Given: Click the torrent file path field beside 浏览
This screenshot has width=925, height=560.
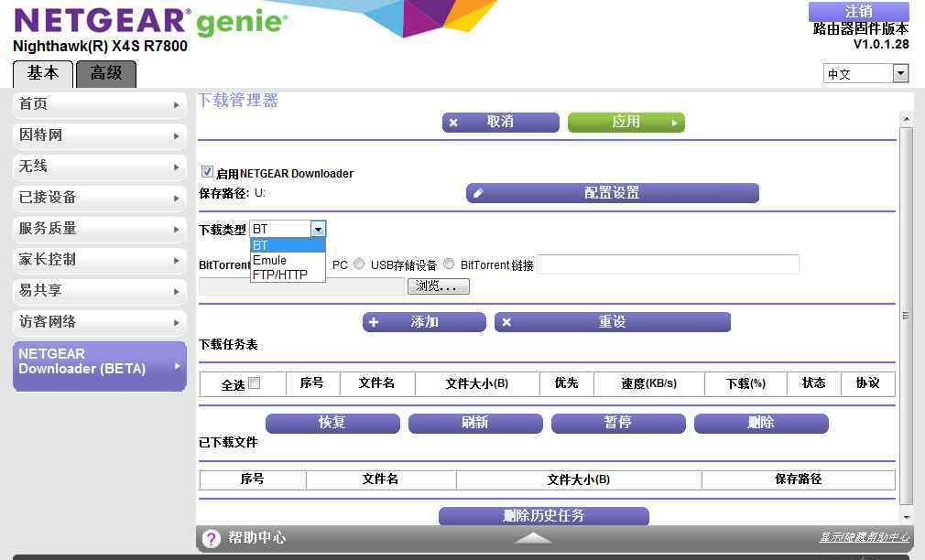Looking at the screenshot, I should click(x=302, y=286).
